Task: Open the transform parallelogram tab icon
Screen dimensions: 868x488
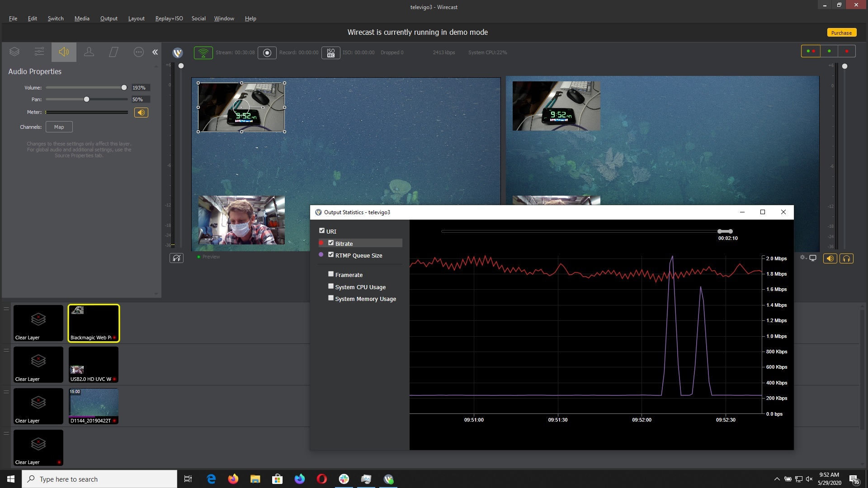Action: click(x=114, y=52)
